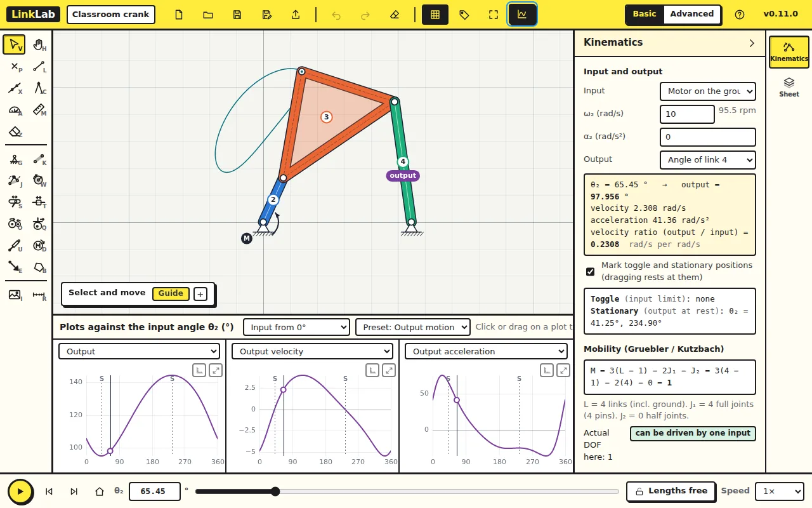Switch to the Sheet side tab
812x508 pixels.
[789, 87]
